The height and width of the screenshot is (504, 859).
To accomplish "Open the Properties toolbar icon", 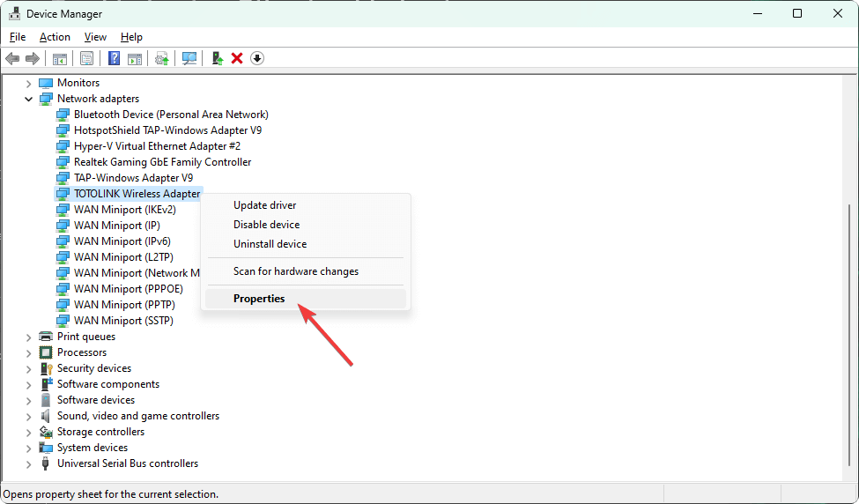I will coord(86,58).
